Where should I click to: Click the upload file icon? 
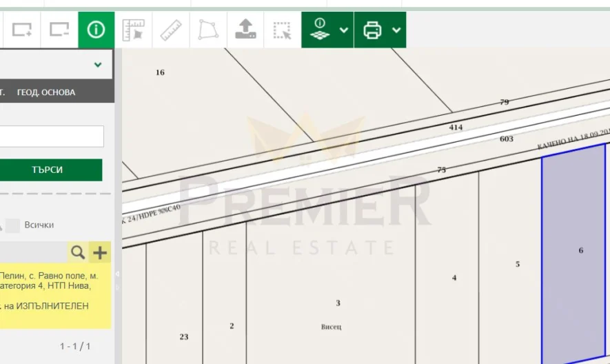coord(245,30)
